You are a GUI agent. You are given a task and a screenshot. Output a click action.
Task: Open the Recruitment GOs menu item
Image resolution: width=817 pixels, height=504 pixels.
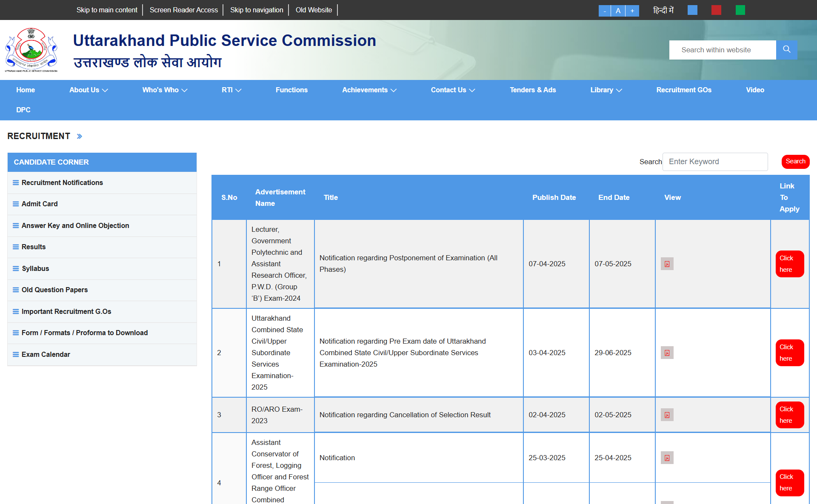[x=683, y=90]
